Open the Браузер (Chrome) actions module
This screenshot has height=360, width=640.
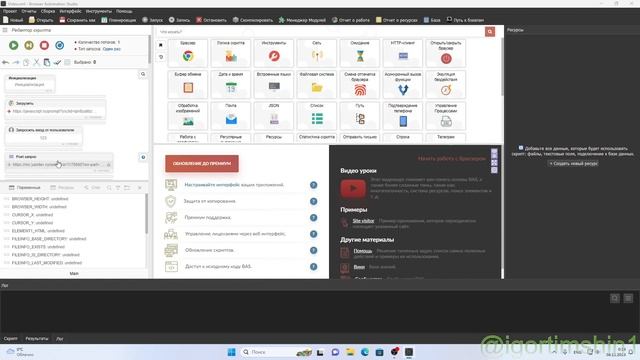tap(188, 53)
